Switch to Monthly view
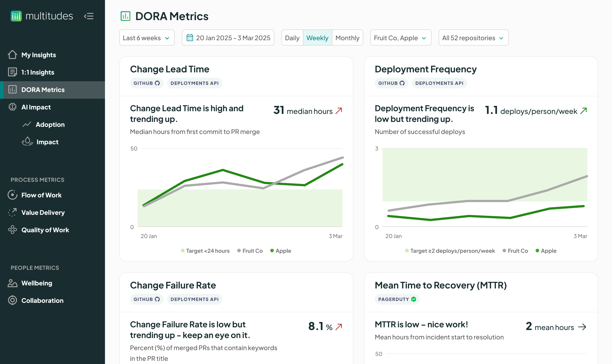Viewport: 612px width, 364px height. click(x=347, y=38)
